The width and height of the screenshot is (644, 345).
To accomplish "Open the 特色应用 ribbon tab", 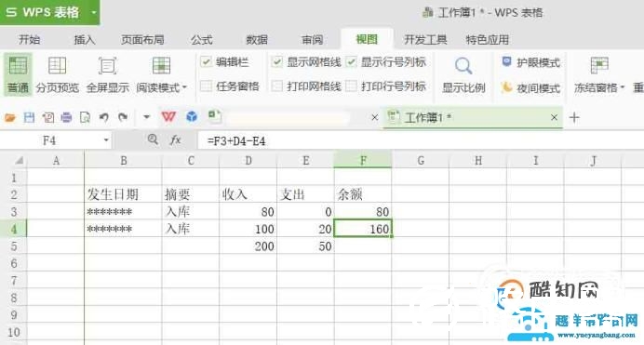I will [488, 39].
